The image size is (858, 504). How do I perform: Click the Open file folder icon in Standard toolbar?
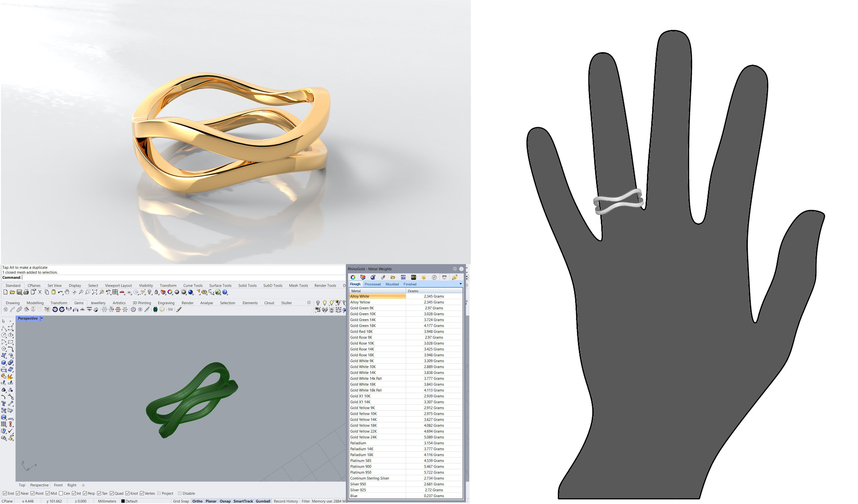click(x=12, y=292)
